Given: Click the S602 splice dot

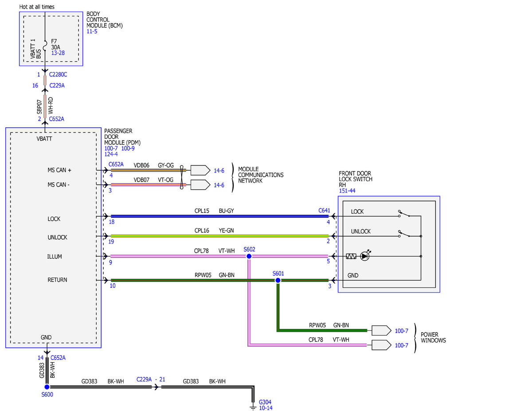Looking at the screenshot, I should click(x=249, y=256).
